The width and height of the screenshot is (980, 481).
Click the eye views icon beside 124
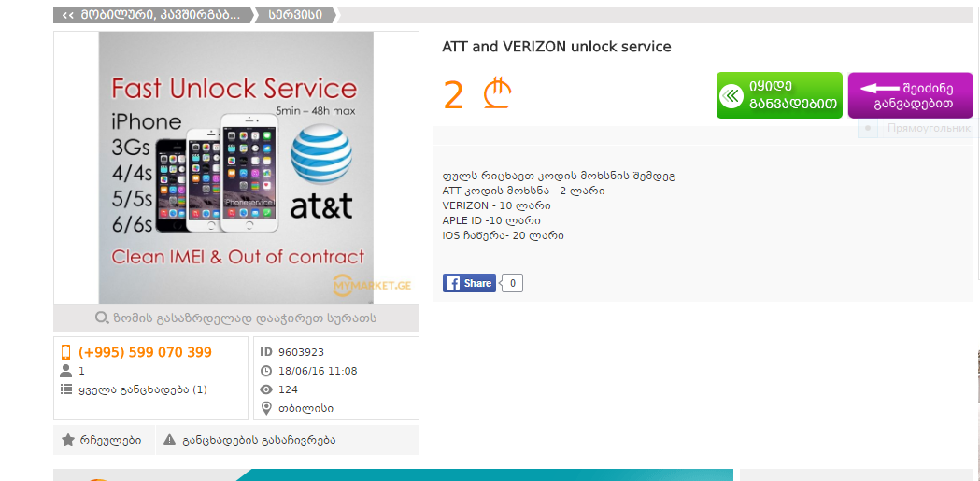click(266, 389)
